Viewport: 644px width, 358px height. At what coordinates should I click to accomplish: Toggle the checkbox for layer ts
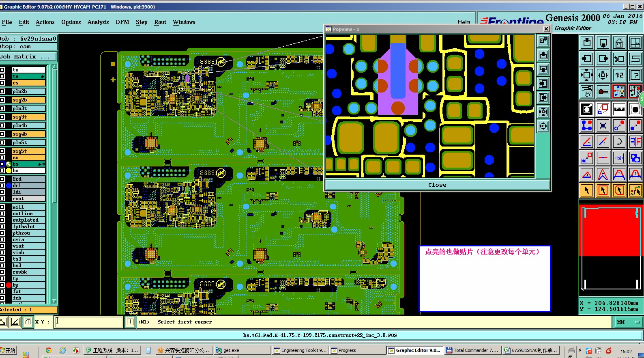[x=2, y=76]
